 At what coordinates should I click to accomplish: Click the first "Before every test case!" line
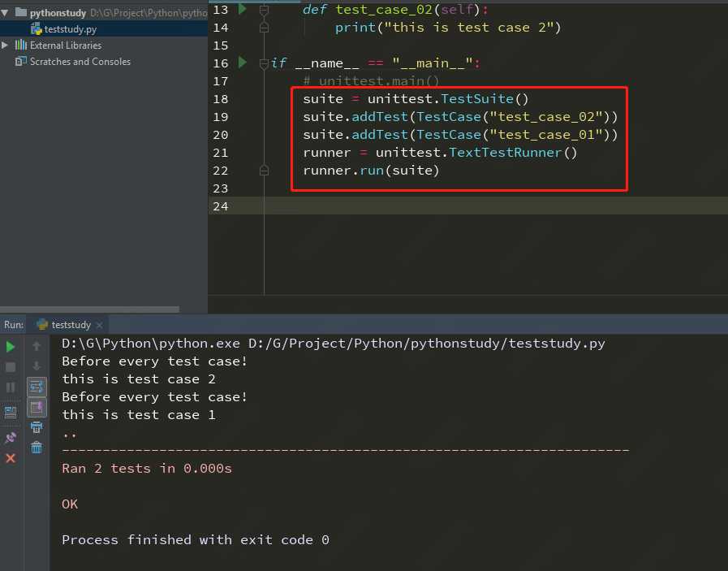click(154, 361)
